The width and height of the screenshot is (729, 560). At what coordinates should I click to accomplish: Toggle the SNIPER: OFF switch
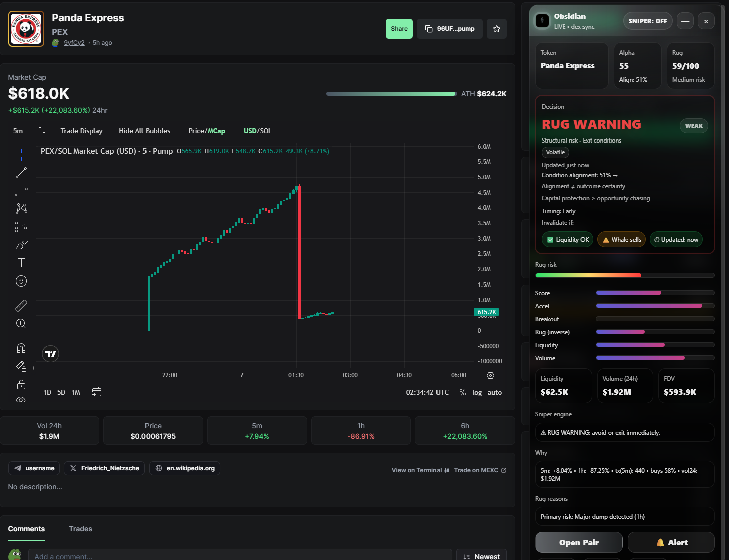[x=648, y=21]
